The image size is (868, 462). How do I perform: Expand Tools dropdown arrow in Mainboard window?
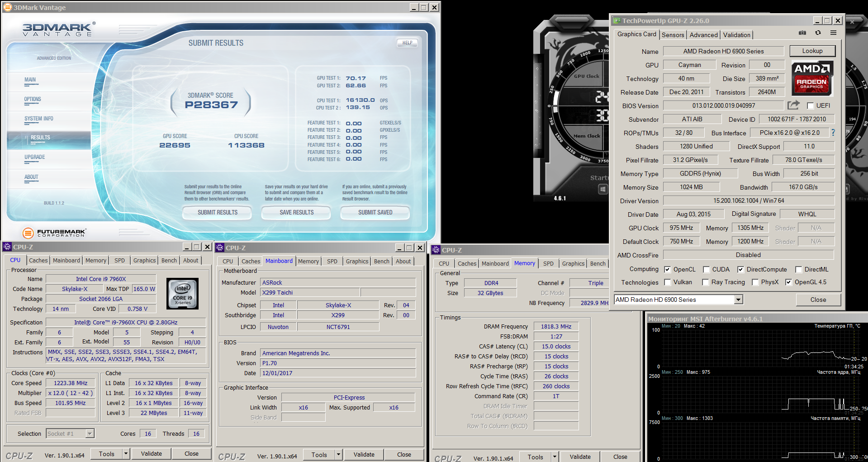tap(338, 455)
